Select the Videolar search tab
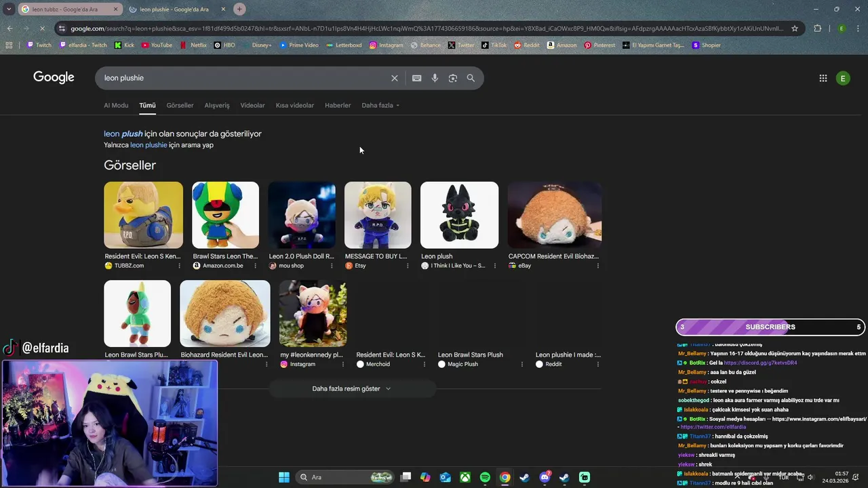 (253, 105)
